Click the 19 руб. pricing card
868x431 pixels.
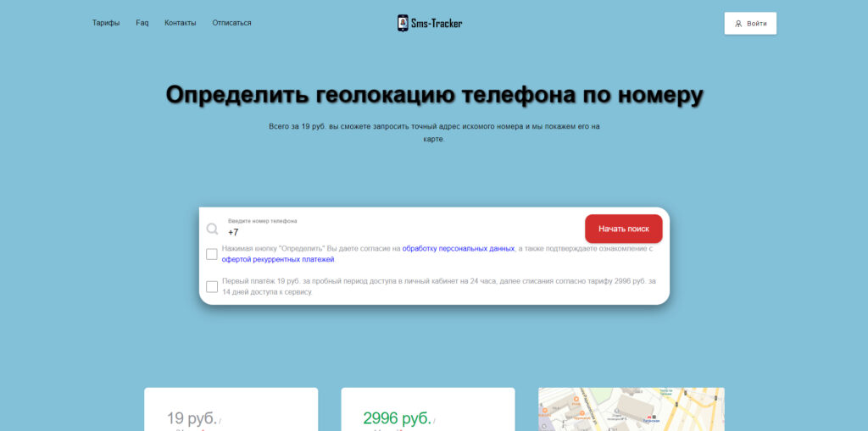(231, 410)
